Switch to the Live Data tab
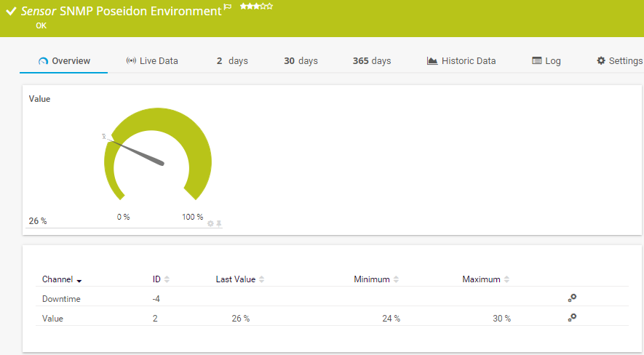This screenshot has width=644, height=355. (x=151, y=61)
